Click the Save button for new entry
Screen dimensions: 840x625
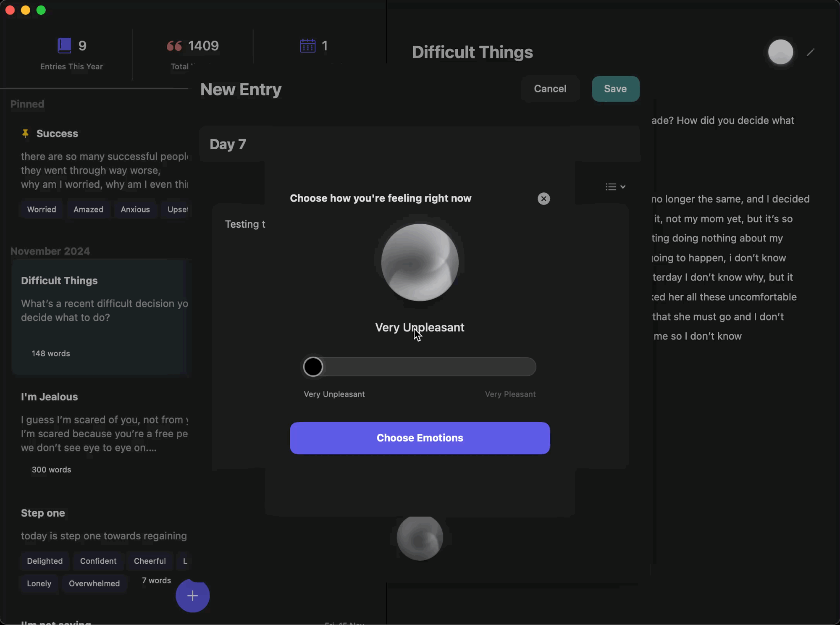click(615, 88)
